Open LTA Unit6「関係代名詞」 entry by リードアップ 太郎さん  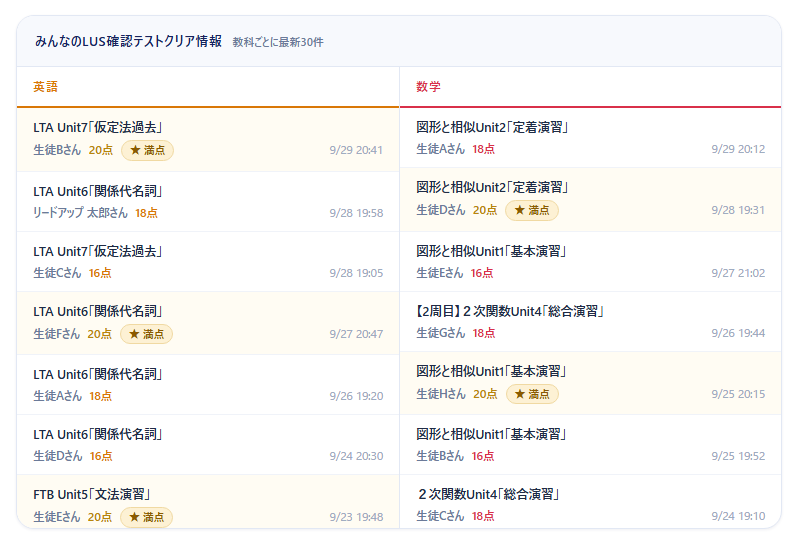coord(208,202)
